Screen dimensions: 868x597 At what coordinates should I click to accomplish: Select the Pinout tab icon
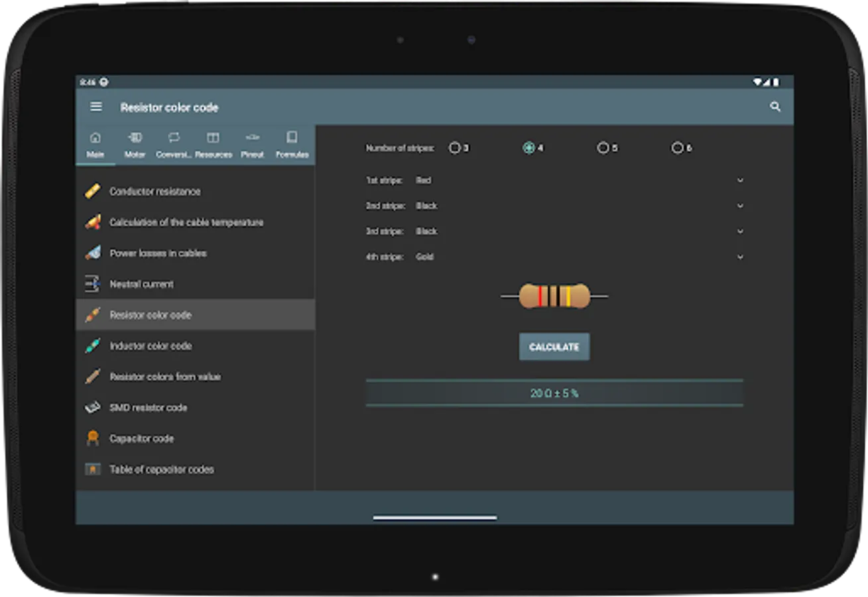point(252,137)
